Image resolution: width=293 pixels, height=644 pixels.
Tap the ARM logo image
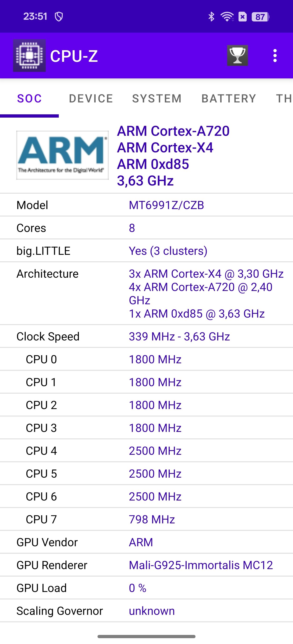point(63,155)
